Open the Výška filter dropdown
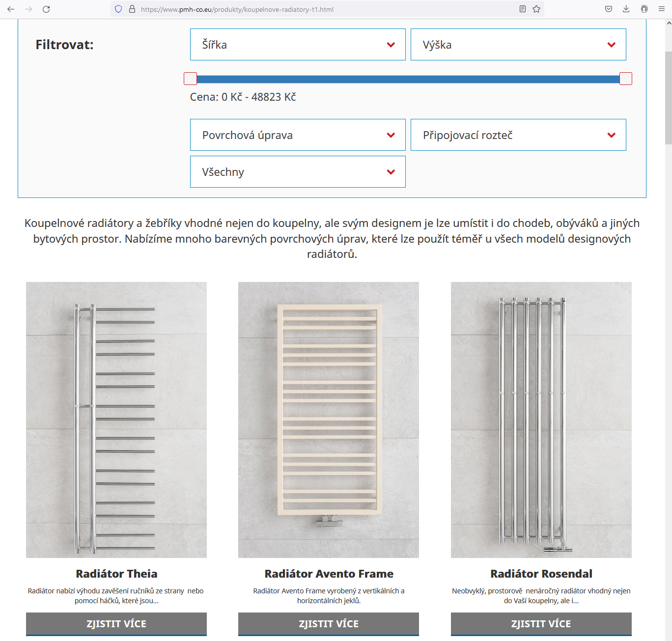 click(x=518, y=45)
